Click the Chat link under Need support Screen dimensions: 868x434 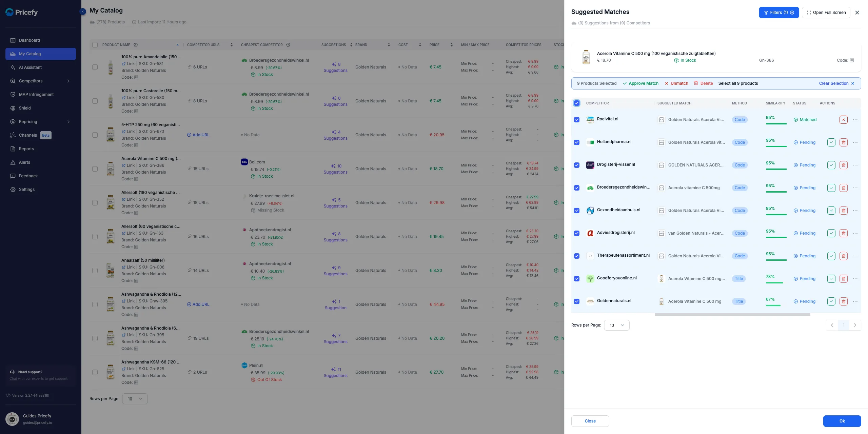click(x=13, y=379)
